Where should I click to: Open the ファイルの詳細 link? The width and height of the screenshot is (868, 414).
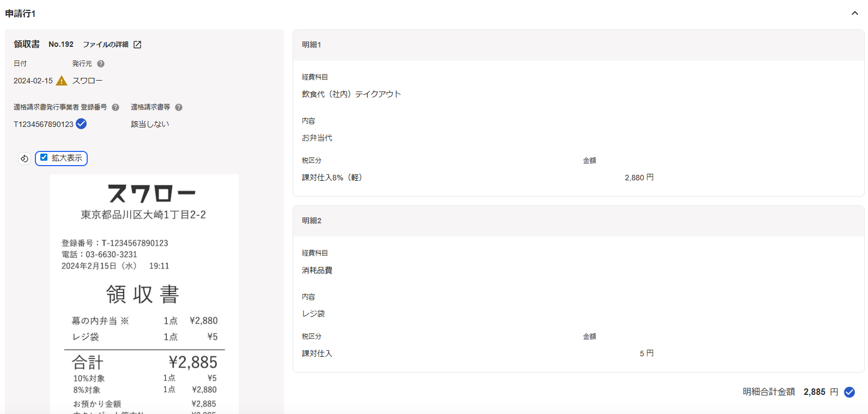coord(106,45)
